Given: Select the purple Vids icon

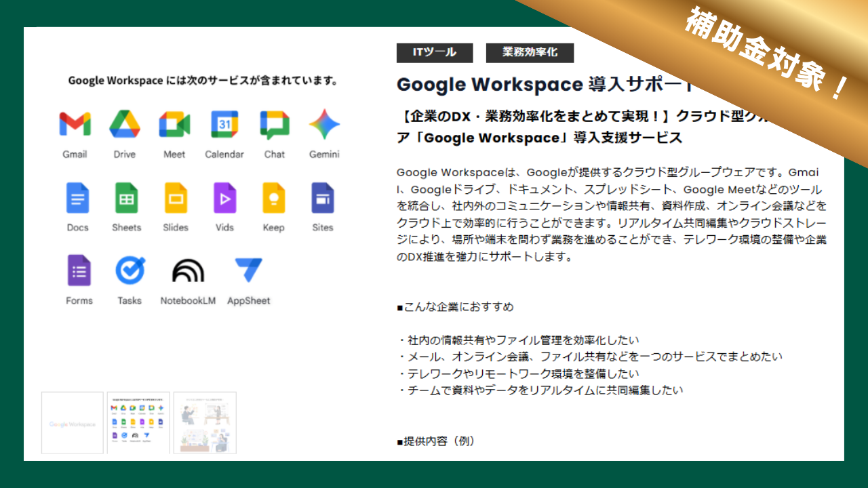Looking at the screenshot, I should 224,198.
